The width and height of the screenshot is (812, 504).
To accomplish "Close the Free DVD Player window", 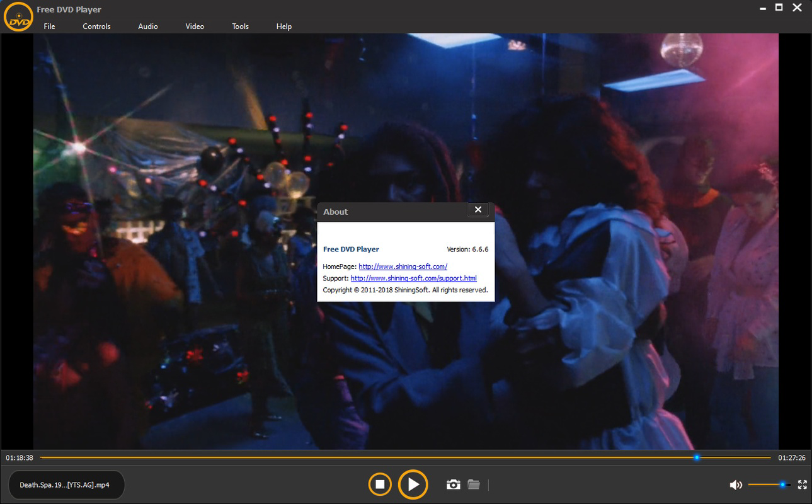I will pyautogui.click(x=798, y=8).
